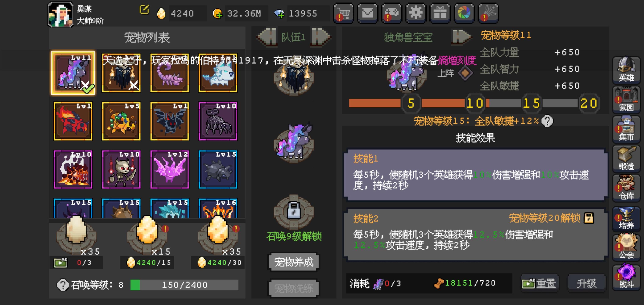The width and height of the screenshot is (644, 305).
Task: Open the 集市 market tab
Action: point(626,129)
